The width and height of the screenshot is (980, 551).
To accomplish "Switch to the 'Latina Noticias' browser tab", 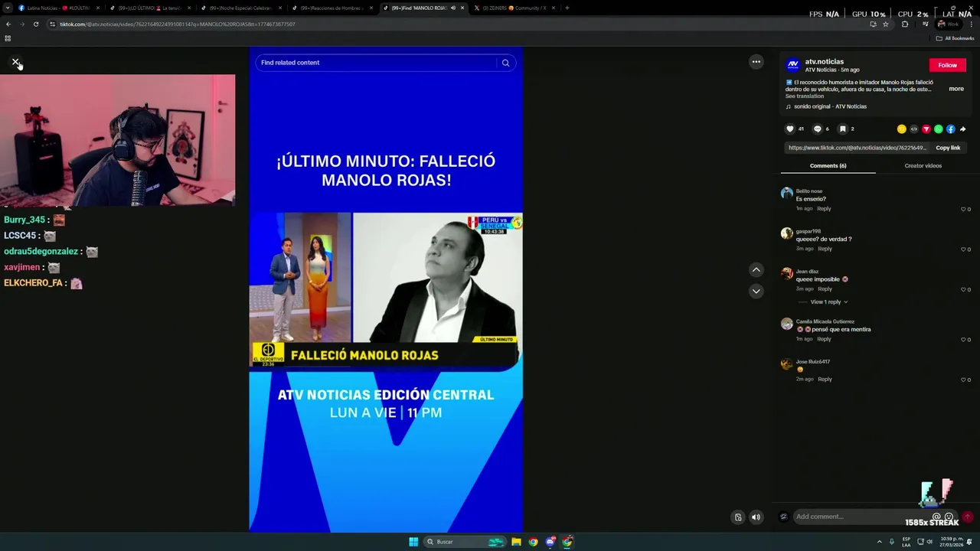I will 57,8.
